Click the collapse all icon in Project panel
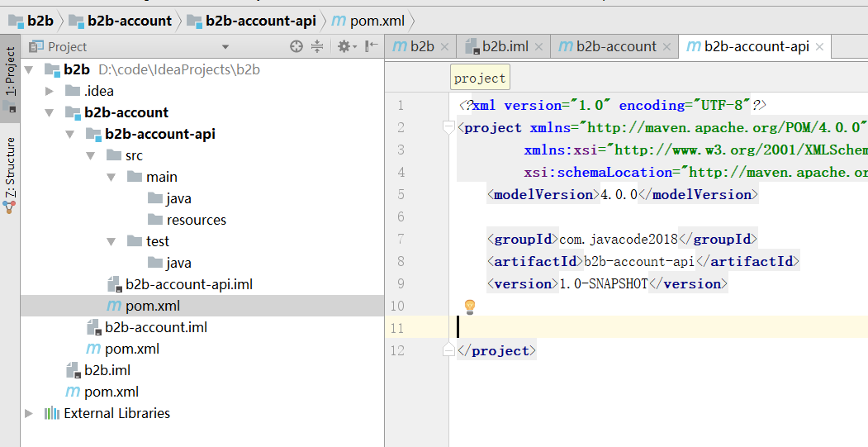868x447 pixels. click(x=316, y=46)
